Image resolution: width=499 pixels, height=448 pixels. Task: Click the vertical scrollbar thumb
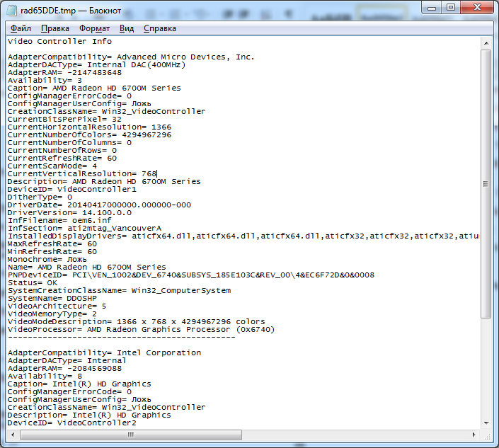pyautogui.click(x=486, y=184)
